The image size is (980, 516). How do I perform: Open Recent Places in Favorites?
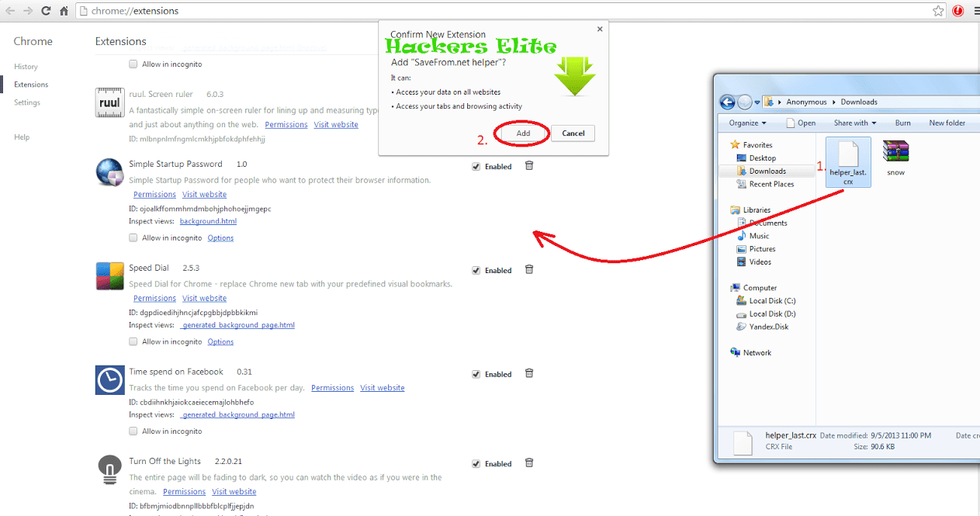click(771, 185)
